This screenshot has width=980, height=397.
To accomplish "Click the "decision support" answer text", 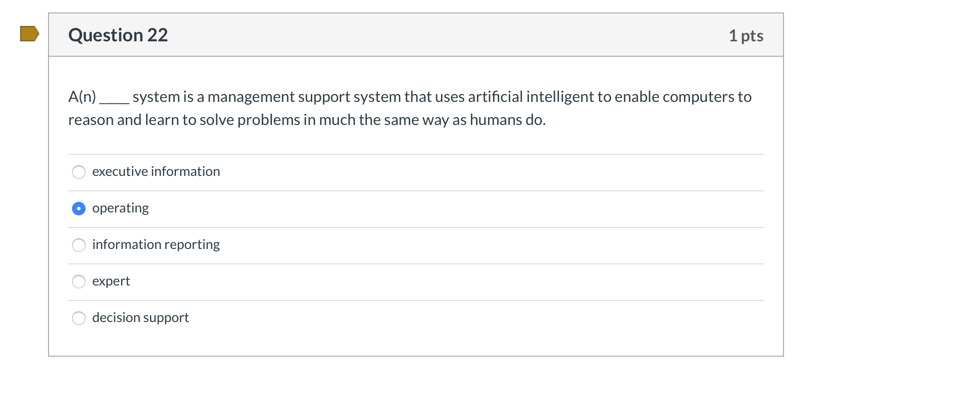I will [x=140, y=318].
